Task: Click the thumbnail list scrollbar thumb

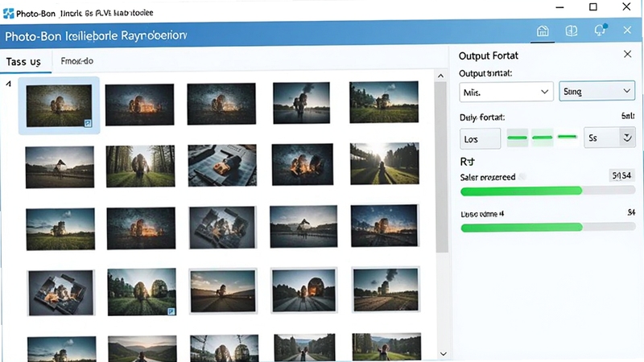Action: coord(441,167)
